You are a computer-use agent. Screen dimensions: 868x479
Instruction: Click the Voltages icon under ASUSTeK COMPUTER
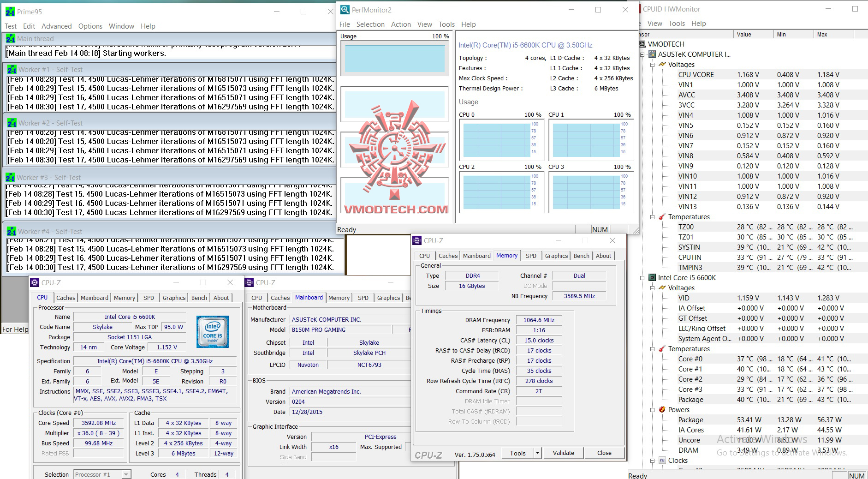pos(662,65)
